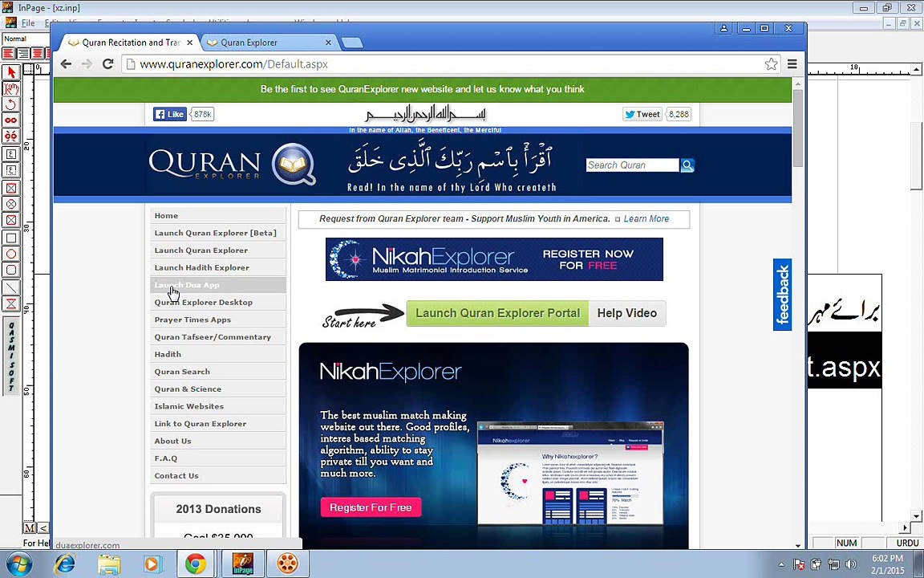
Task: Open Quran & Science link
Action: coord(218,389)
